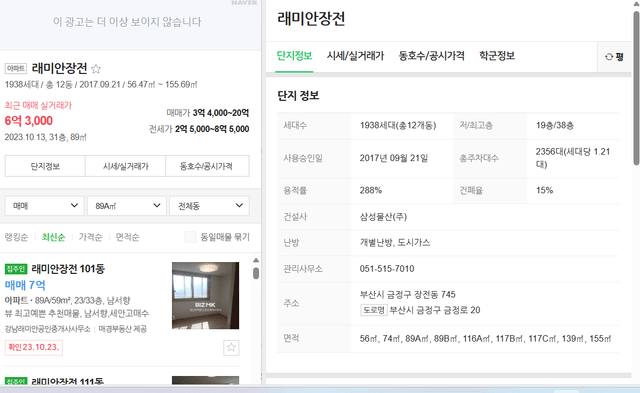Image resolution: width=640 pixels, height=393 pixels.
Task: Refresh the 평 unit toggle button
Action: click(x=614, y=57)
